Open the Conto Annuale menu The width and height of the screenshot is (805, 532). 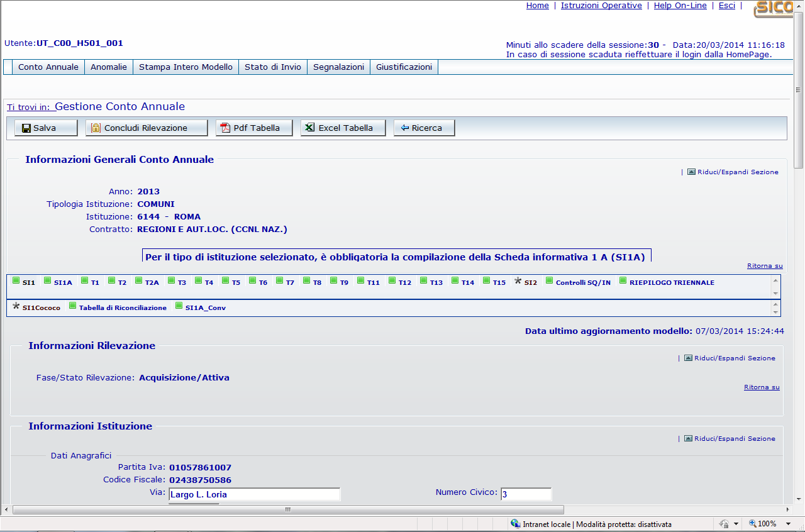coord(48,67)
